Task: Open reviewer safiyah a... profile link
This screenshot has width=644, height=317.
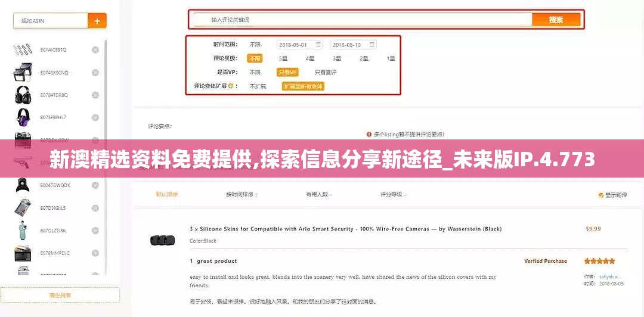Action: [x=610, y=276]
